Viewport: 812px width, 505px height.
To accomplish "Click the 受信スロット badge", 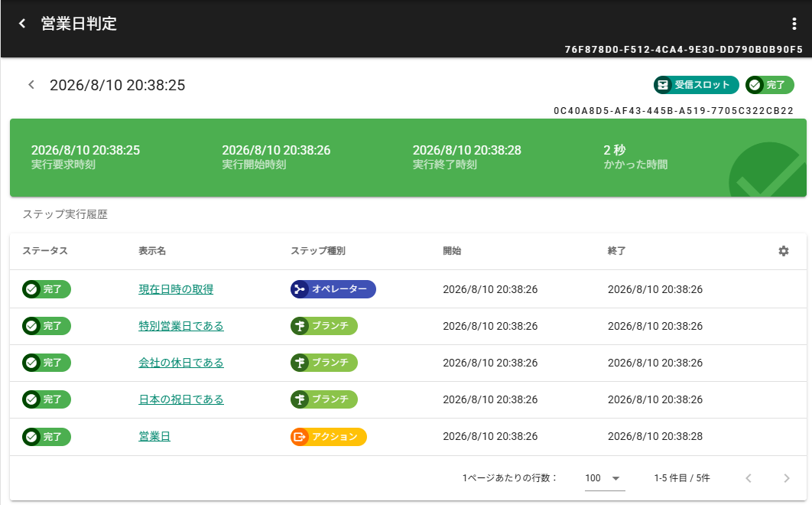I will pos(697,85).
